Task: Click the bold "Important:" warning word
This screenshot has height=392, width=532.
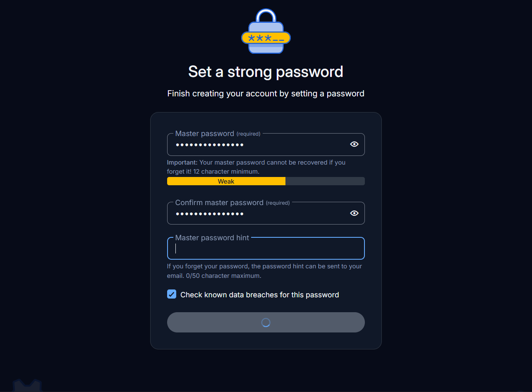Action: pyautogui.click(x=182, y=163)
